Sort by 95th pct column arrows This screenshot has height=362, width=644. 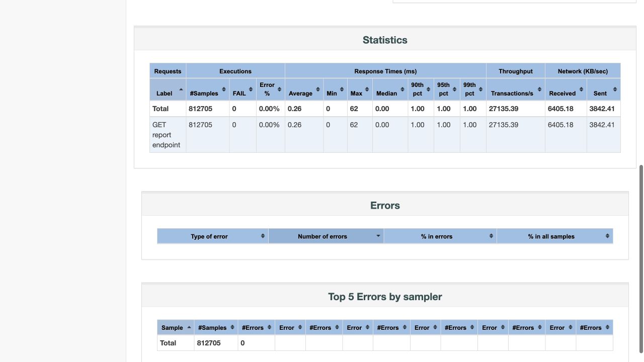pos(454,89)
